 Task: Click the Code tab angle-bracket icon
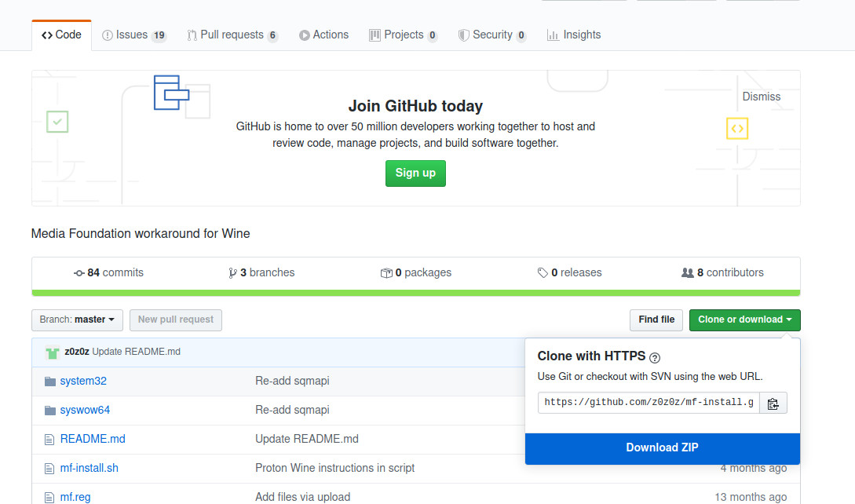tap(47, 35)
